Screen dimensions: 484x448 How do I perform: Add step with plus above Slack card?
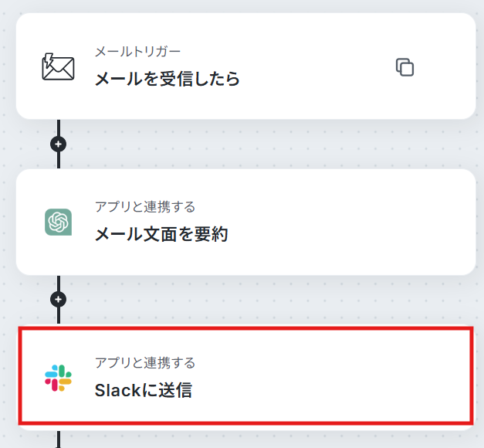(59, 300)
